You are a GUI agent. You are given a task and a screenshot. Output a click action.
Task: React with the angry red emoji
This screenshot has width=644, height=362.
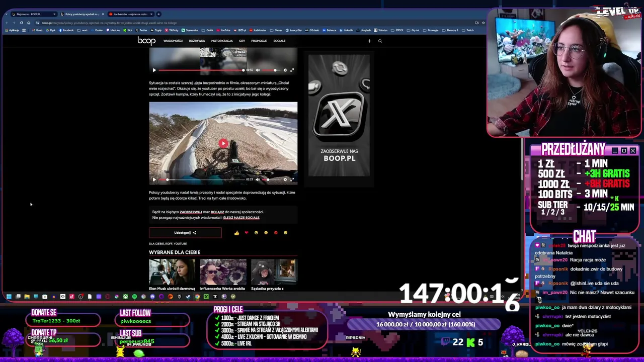pos(276,233)
